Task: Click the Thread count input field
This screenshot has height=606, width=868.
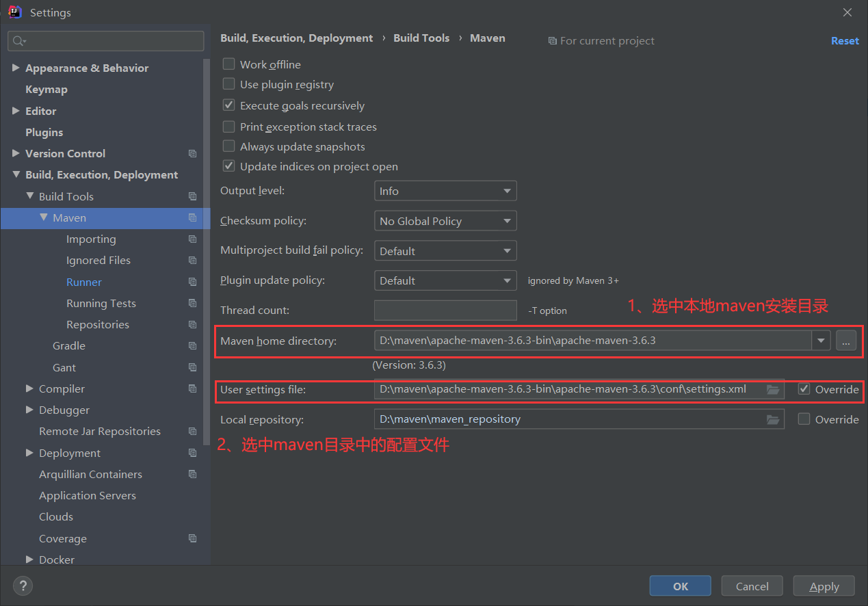Action: (x=445, y=310)
